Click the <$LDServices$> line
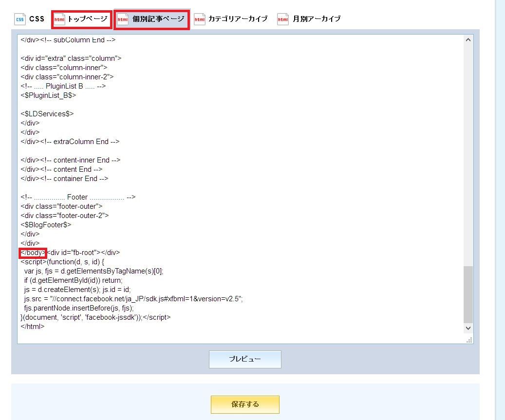This screenshot has width=505, height=420. 47,113
